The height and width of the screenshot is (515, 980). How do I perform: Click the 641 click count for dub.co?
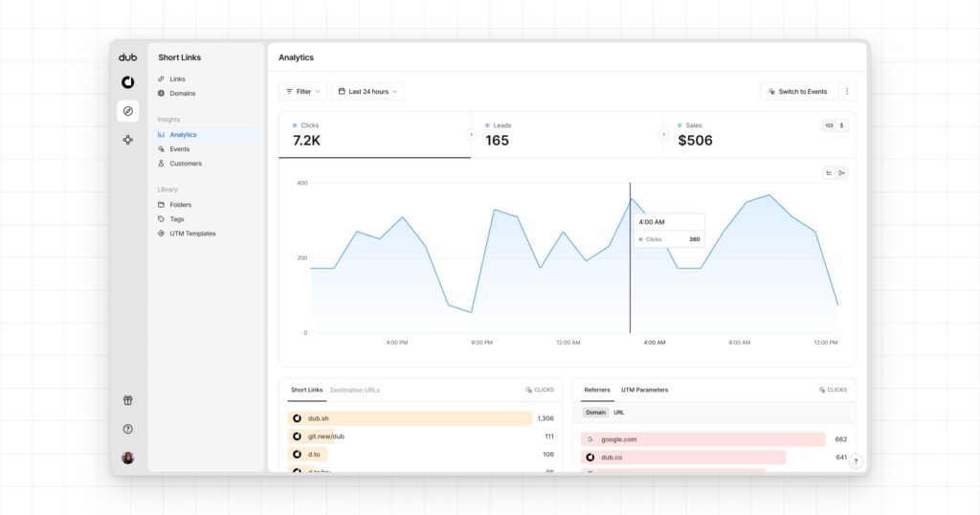pos(841,458)
